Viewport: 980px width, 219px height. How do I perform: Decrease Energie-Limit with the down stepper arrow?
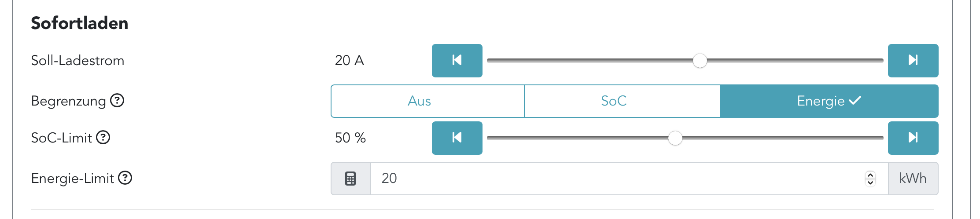pyautogui.click(x=870, y=182)
